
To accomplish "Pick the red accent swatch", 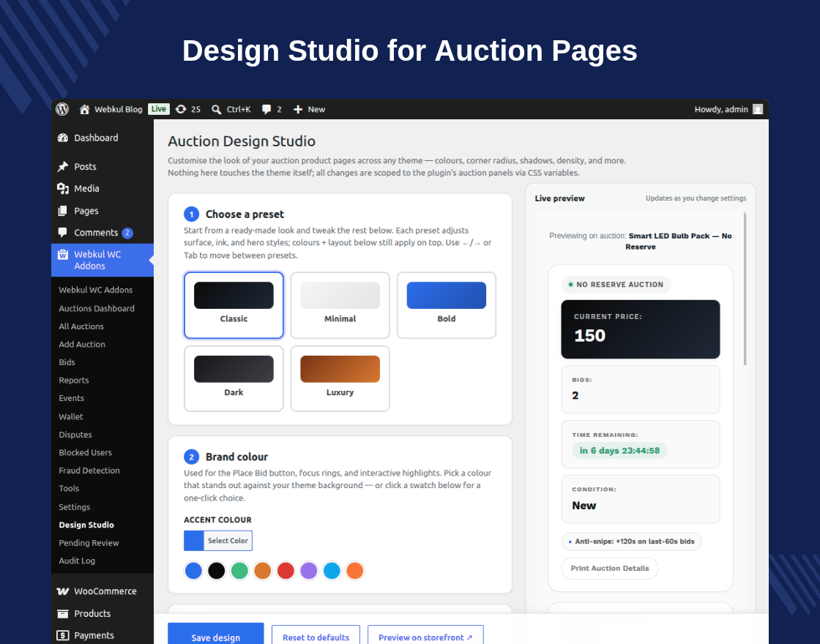I will pyautogui.click(x=286, y=571).
